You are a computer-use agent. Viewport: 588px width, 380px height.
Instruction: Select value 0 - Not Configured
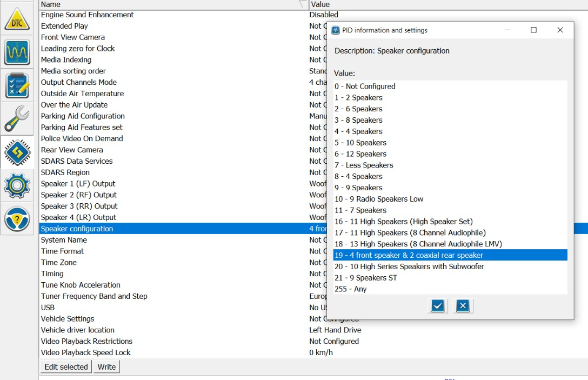[x=450, y=86]
